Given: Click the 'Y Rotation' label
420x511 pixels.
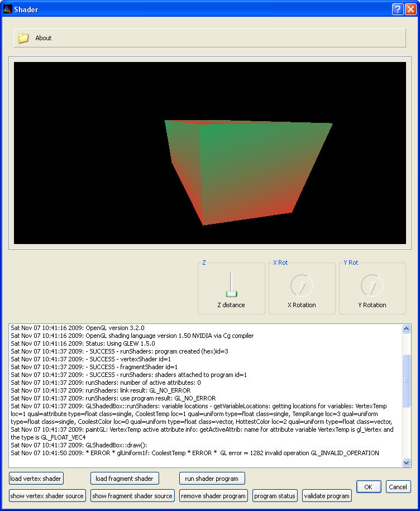Looking at the screenshot, I should coord(372,305).
